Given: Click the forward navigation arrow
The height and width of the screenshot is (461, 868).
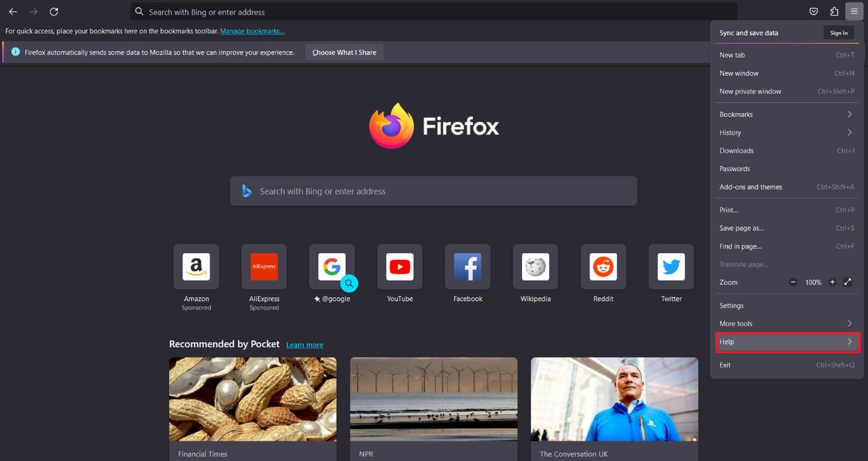Looking at the screenshot, I should tap(33, 11).
